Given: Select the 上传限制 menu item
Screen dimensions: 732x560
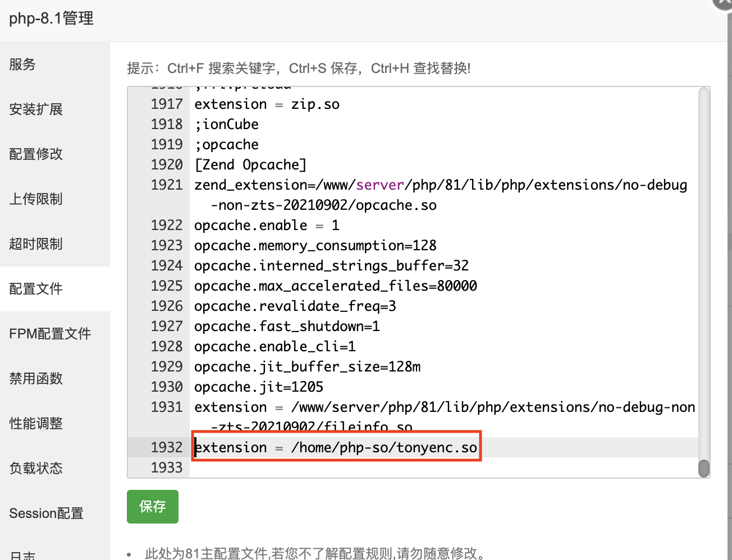Looking at the screenshot, I should click(36, 199).
